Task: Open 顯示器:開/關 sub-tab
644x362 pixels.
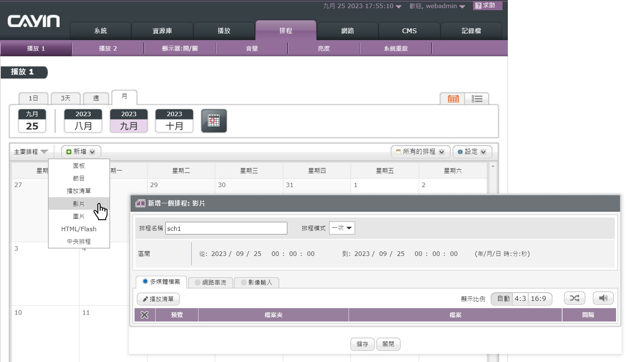Action: point(180,49)
